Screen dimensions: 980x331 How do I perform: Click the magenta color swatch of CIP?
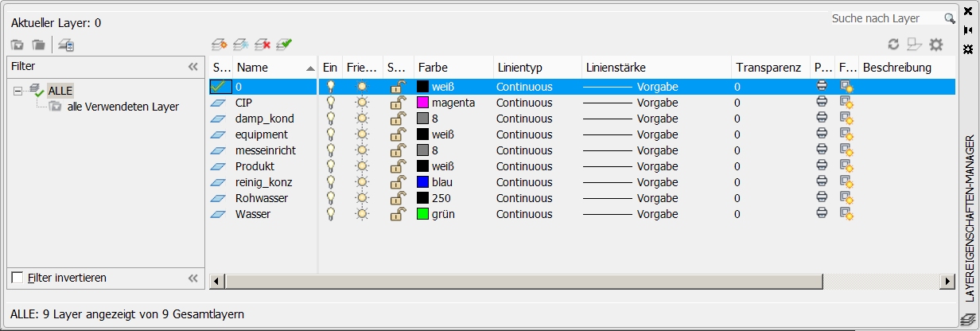[x=422, y=103]
